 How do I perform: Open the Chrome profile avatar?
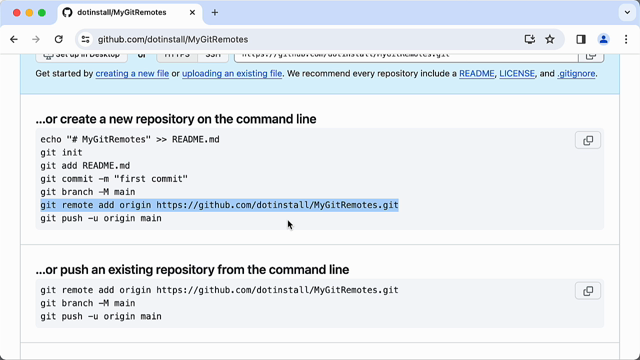point(603,39)
